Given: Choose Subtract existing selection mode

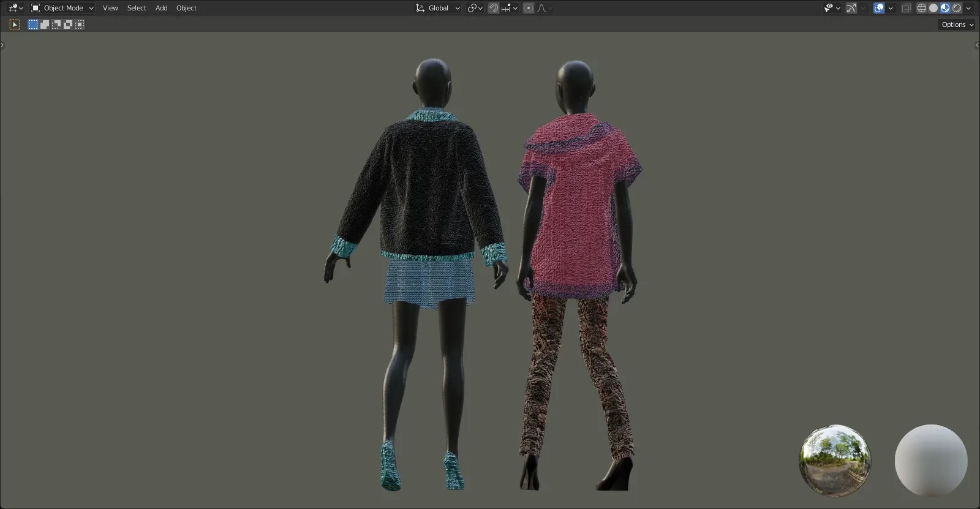Looking at the screenshot, I should [56, 25].
